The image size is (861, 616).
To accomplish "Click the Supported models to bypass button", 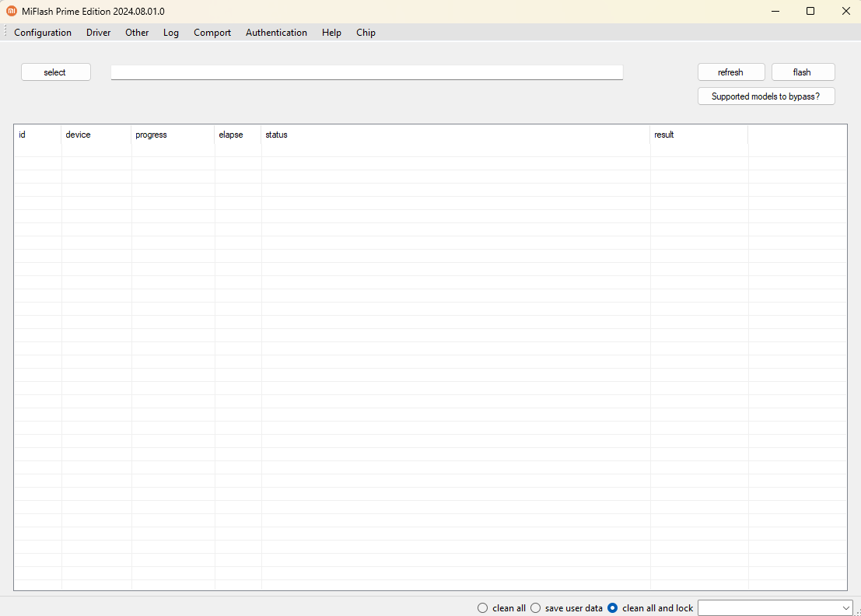I will 766,96.
